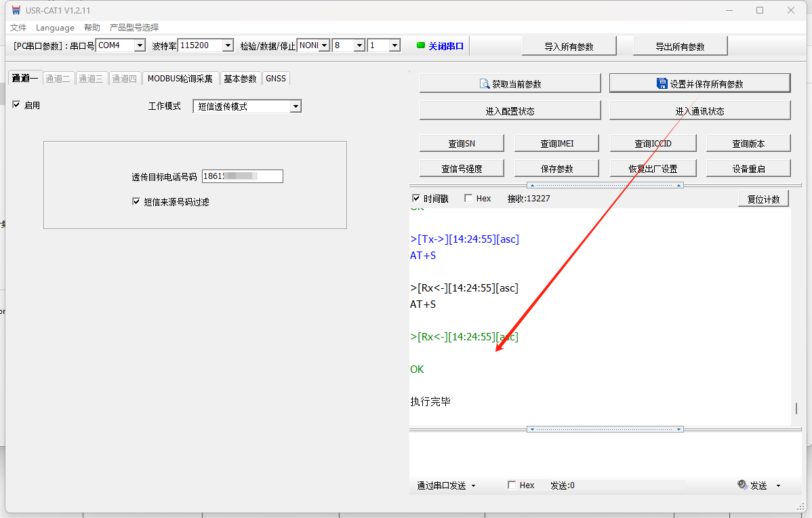Toggle the 时间戳 timestamp checkbox
812x518 pixels.
point(417,199)
